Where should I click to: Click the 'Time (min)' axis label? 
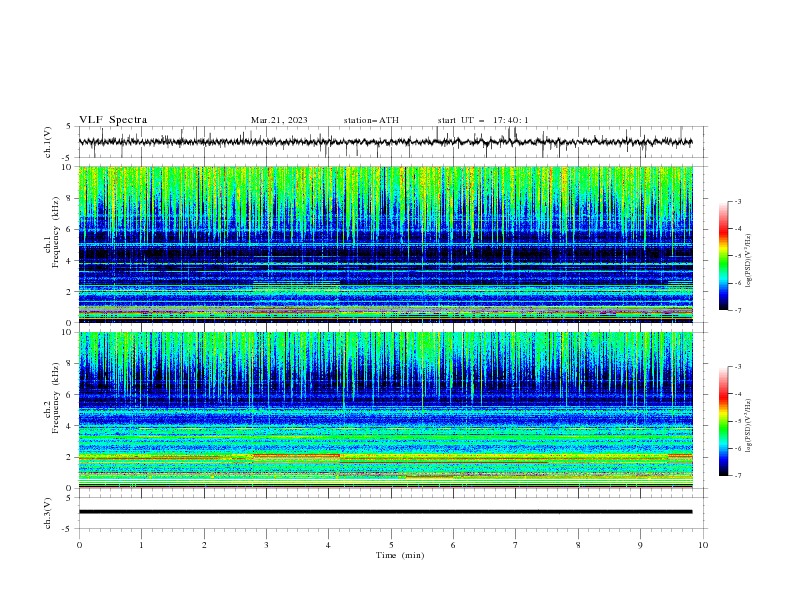pyautogui.click(x=400, y=555)
